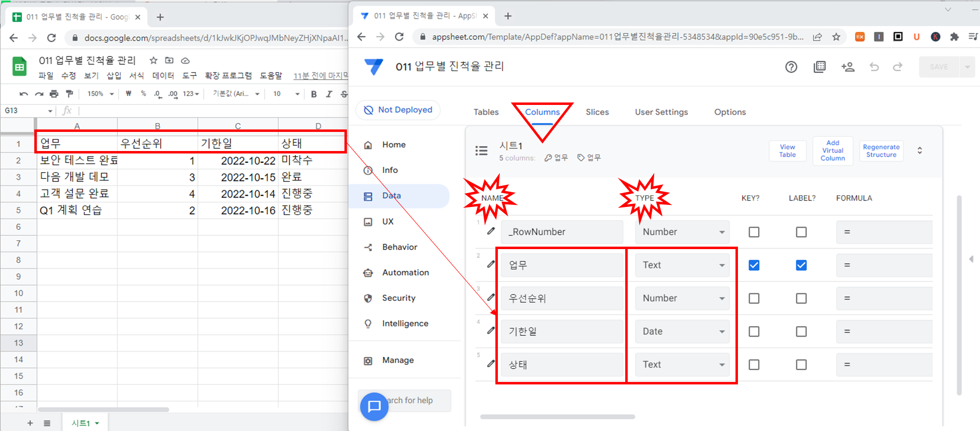This screenshot has width=980, height=431.
Task: Click the redo icon in Google Sheets toolbar
Action: [39, 94]
